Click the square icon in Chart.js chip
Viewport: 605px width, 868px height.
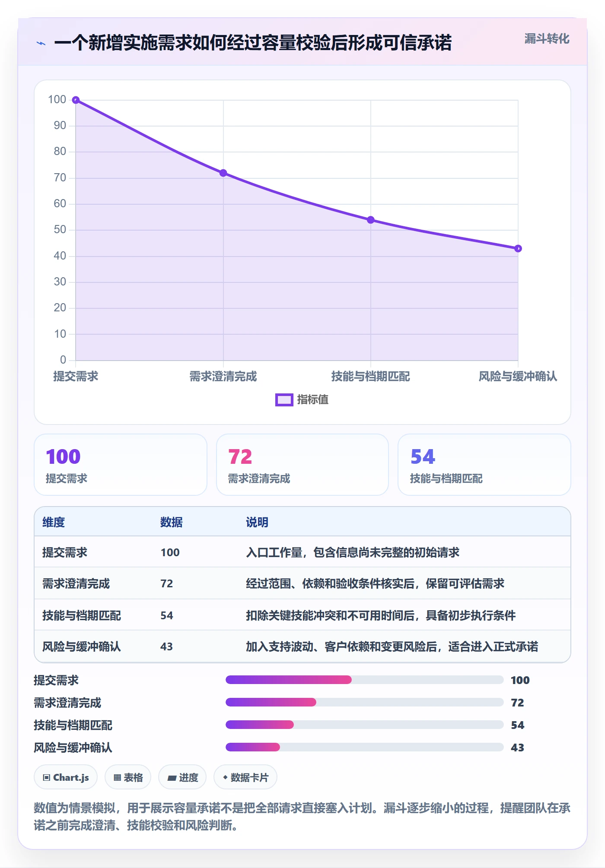click(47, 778)
